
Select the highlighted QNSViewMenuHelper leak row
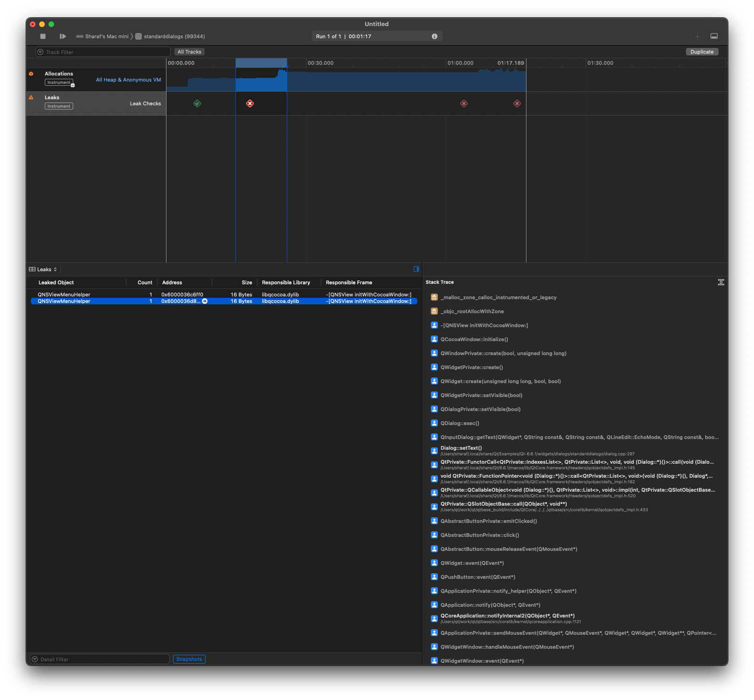pos(224,301)
